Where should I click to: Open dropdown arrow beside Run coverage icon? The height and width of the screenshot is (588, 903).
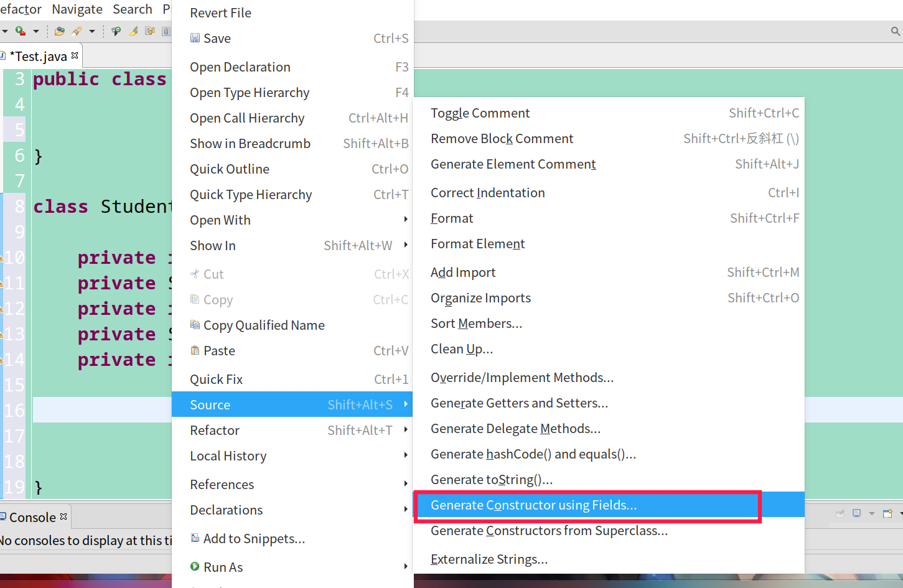(x=36, y=31)
